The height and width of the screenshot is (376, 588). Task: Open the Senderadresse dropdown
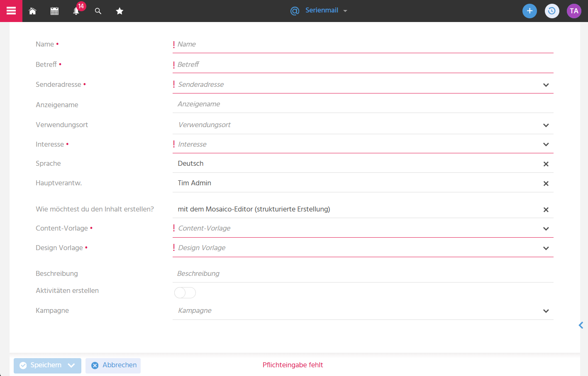546,85
